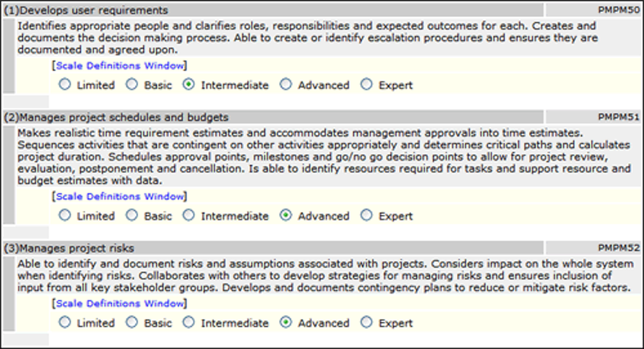Choose Advanced for Develops user requirements
Screen dimensions: 644x349
[285, 84]
